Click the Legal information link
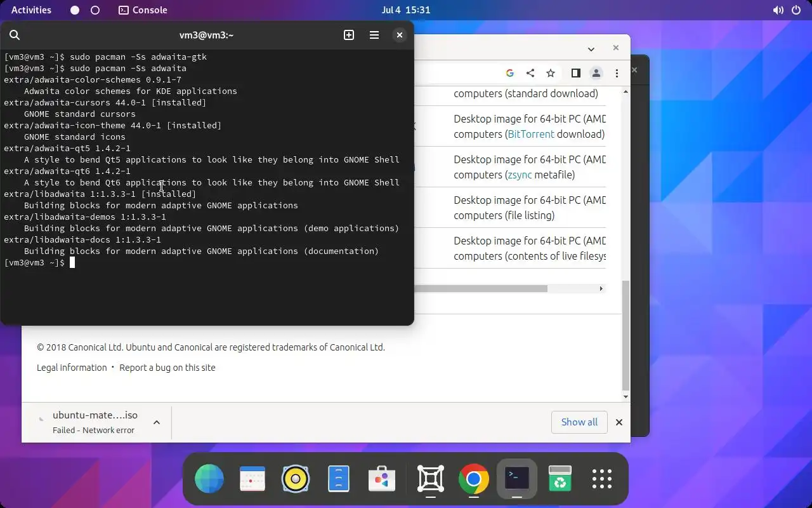Screen dimensions: 812x508 coord(72,368)
